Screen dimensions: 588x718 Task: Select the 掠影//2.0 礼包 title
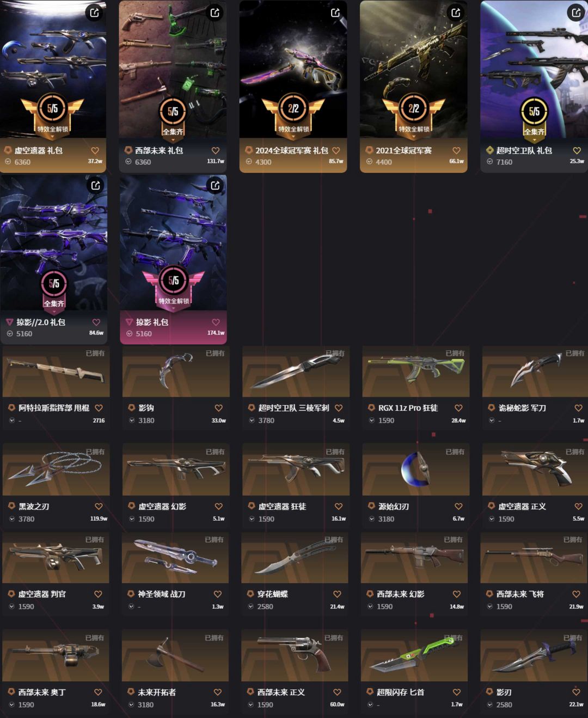[x=41, y=322]
